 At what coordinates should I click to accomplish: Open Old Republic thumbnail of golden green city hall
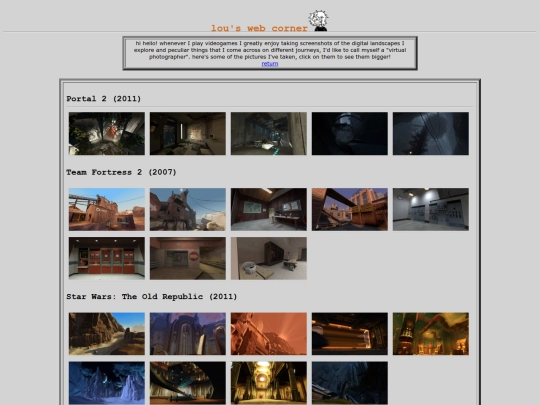pyautogui.click(x=430, y=334)
